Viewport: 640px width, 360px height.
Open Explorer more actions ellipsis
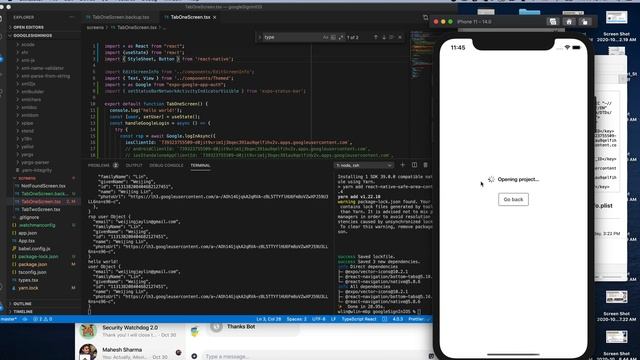click(x=72, y=17)
